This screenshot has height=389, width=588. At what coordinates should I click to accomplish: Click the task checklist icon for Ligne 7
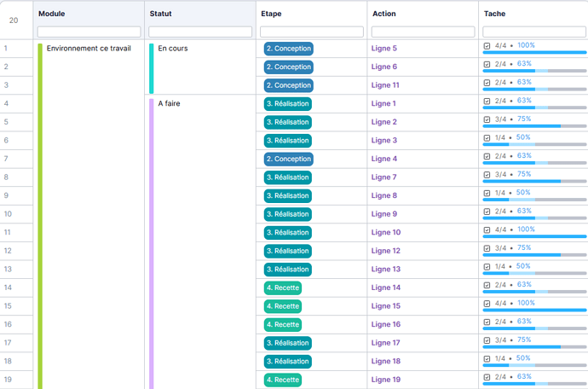click(487, 174)
